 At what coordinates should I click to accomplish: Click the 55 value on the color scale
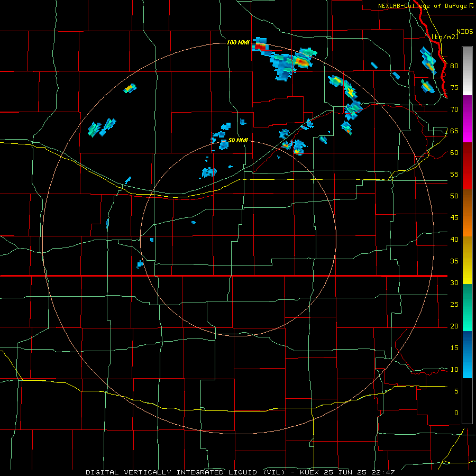454,175
